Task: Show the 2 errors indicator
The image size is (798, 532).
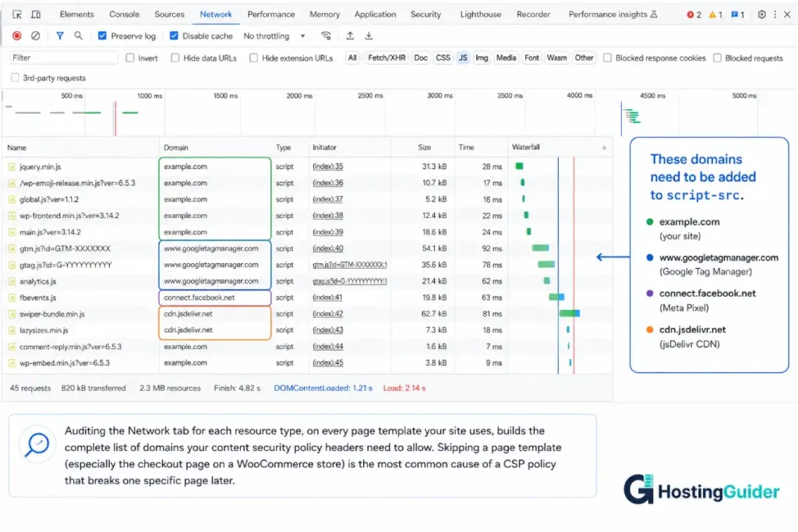Action: [x=694, y=15]
